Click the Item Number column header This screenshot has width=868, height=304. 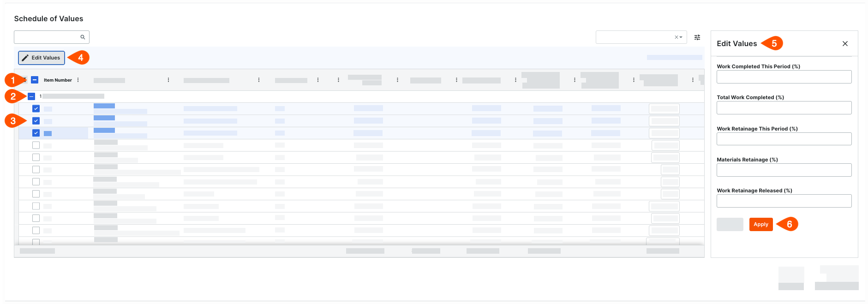58,80
